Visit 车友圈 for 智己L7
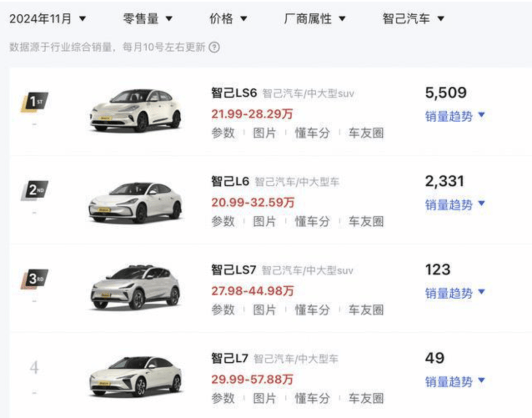The height and width of the screenshot is (418, 532). tap(366, 398)
